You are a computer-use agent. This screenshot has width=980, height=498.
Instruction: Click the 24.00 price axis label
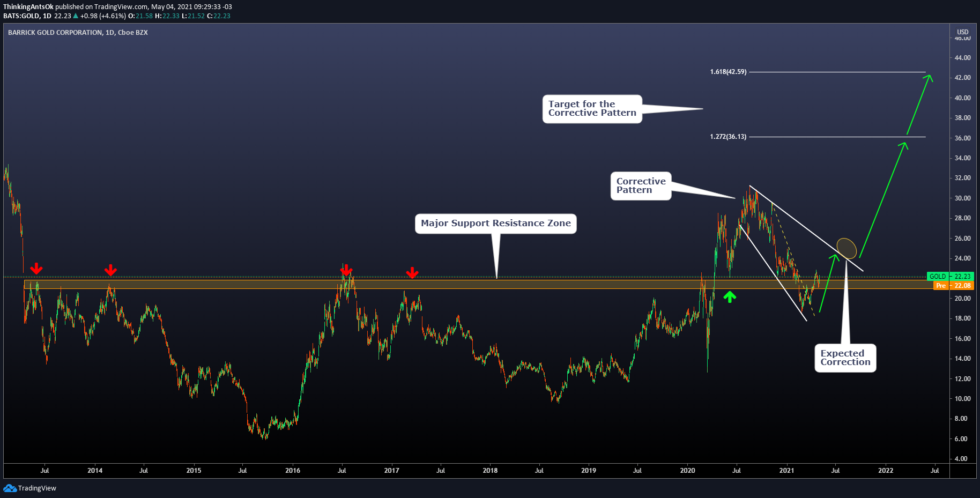click(962, 258)
